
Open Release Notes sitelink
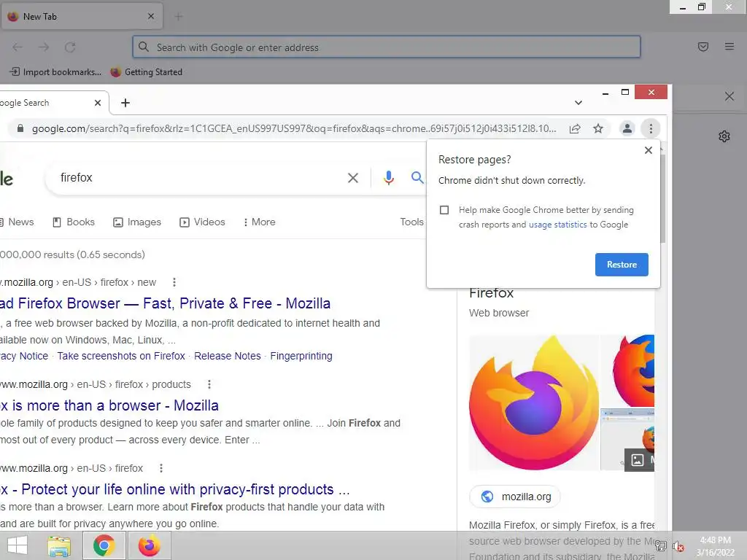click(228, 356)
